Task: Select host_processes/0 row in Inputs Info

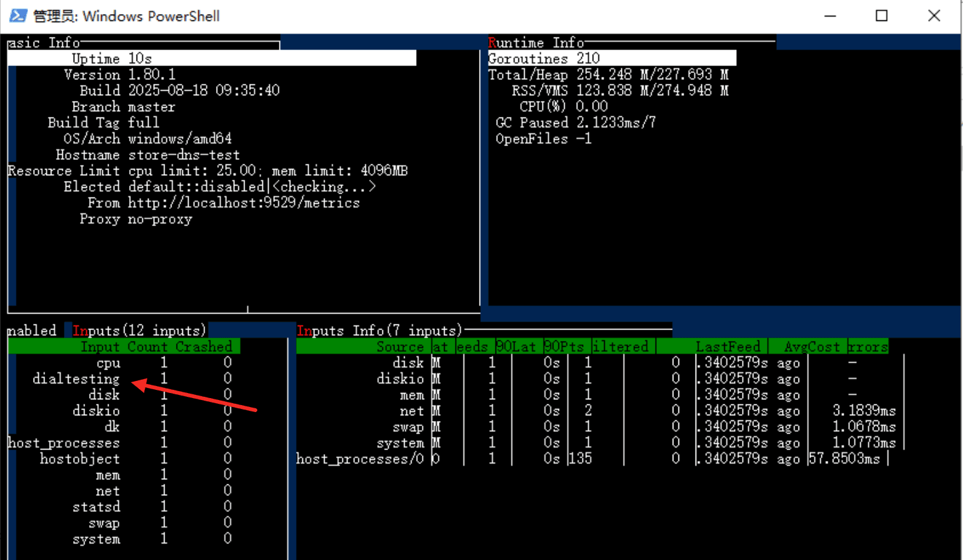Action: click(591, 459)
